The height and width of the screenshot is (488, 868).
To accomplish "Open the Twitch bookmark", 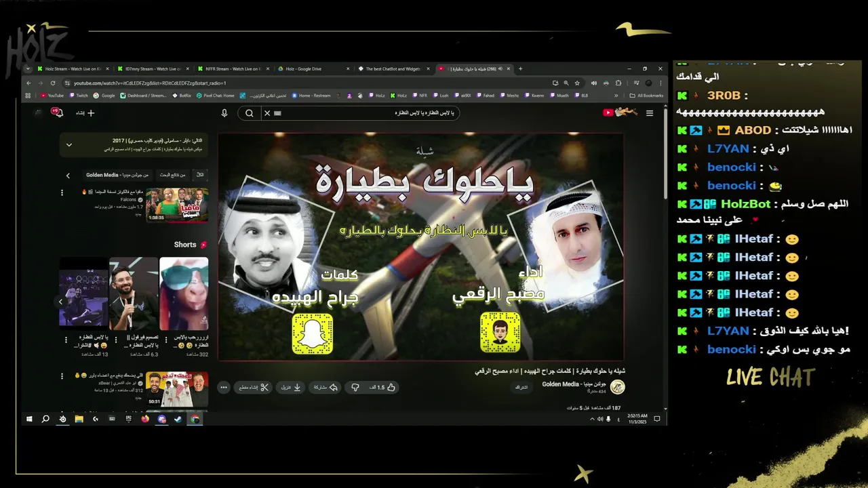I will tap(79, 96).
